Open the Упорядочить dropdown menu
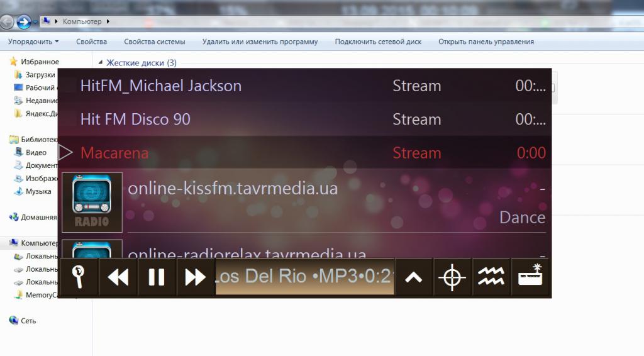Screen dimensions: 644x356 pos(34,42)
